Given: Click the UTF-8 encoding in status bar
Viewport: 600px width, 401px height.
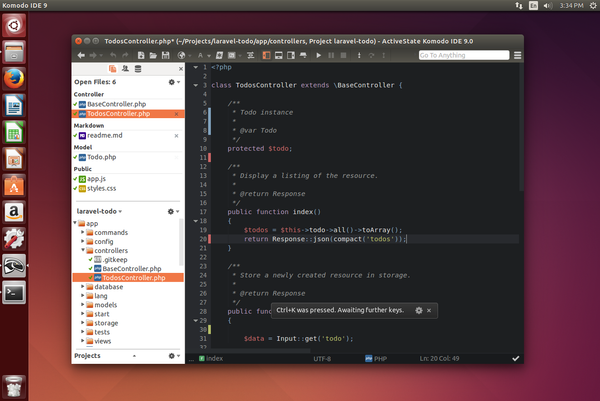Looking at the screenshot, I should 322,357.
